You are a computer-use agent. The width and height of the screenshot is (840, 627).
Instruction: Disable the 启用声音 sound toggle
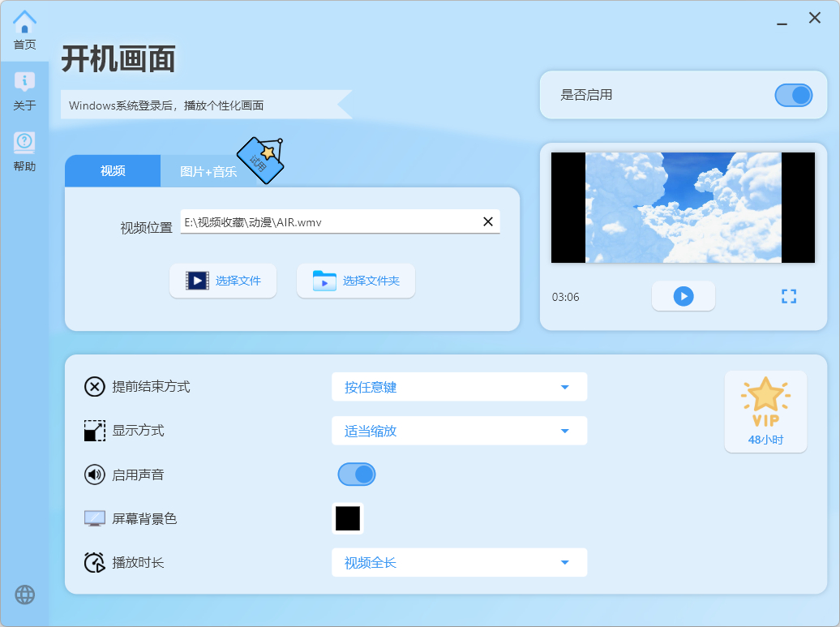357,475
